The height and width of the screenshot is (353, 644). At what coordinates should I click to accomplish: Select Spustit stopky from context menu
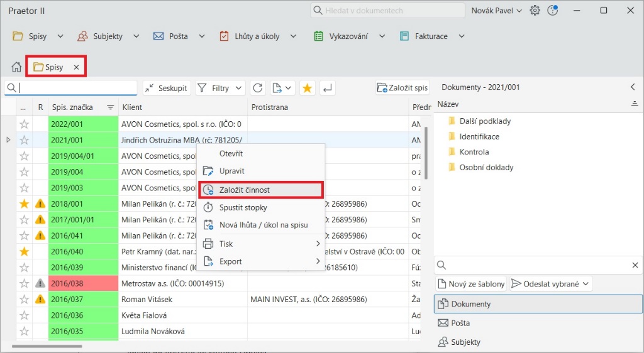[243, 207]
